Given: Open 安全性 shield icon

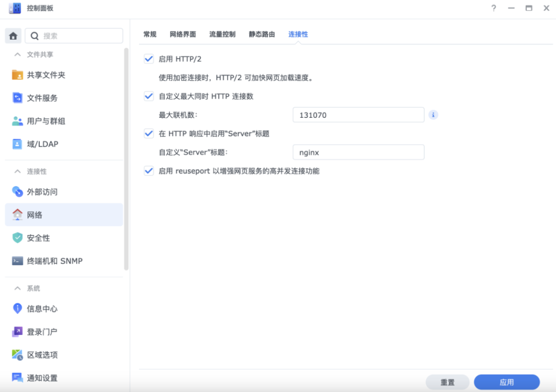Looking at the screenshot, I should [17, 238].
